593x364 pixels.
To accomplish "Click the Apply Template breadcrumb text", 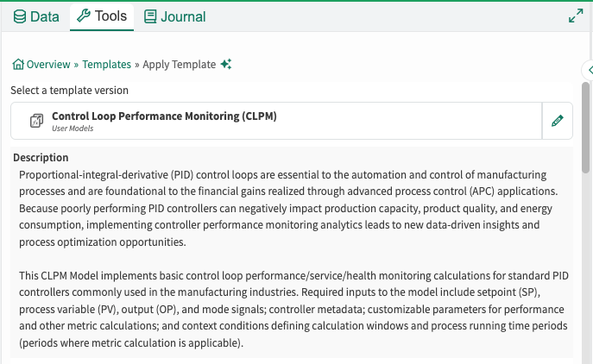I will [180, 65].
